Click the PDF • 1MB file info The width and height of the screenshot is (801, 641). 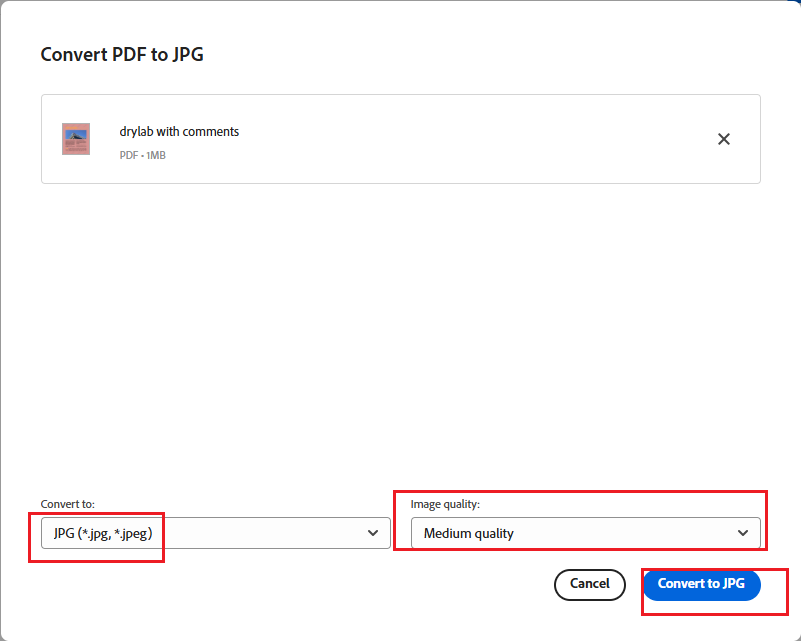click(143, 155)
